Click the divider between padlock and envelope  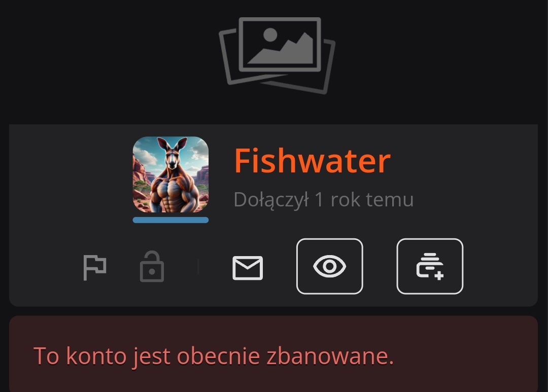coord(198,267)
